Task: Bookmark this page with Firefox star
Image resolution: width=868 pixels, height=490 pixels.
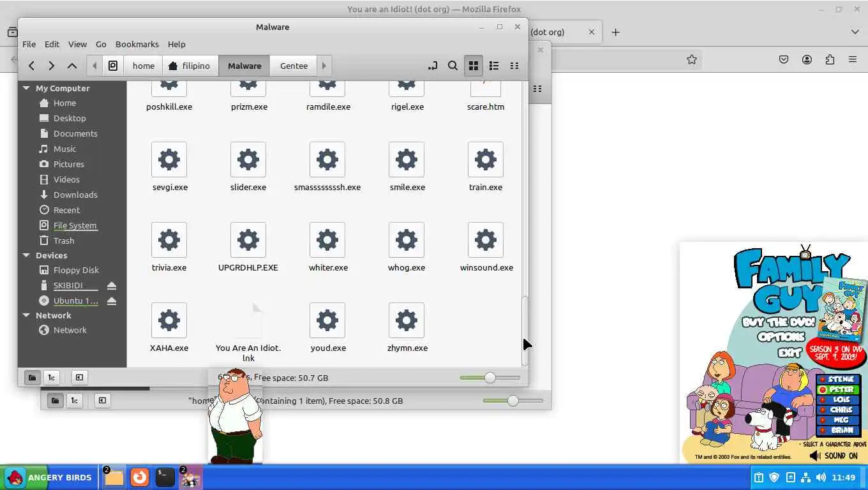Action: pyautogui.click(x=692, y=59)
